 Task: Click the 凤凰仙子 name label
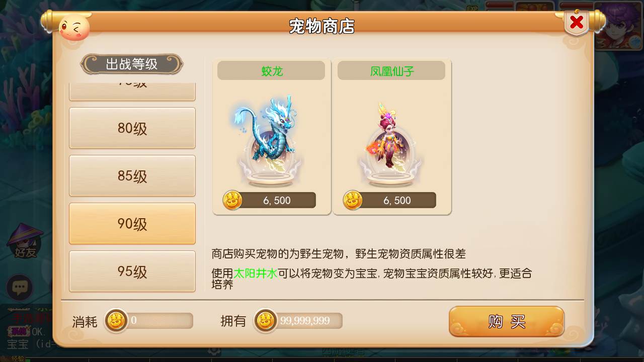pyautogui.click(x=392, y=71)
